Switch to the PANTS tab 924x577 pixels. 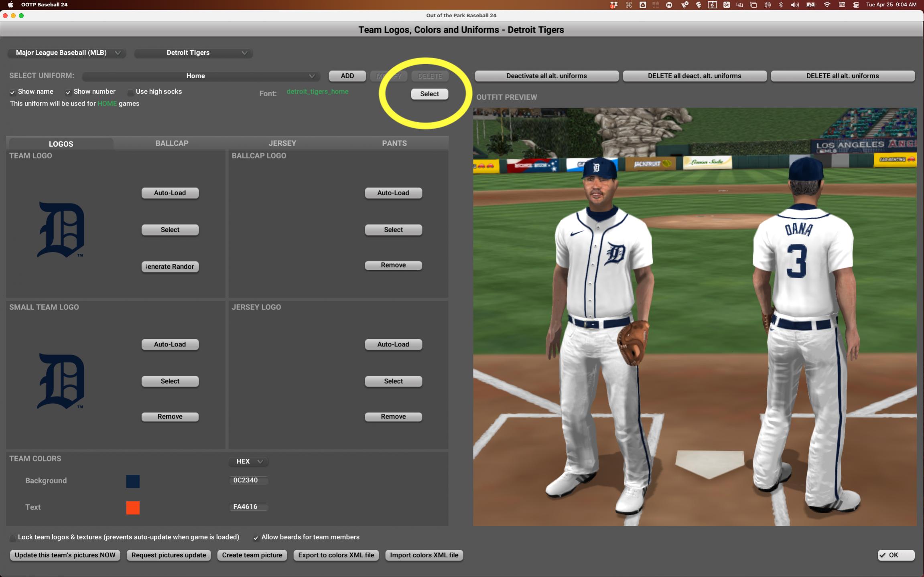(394, 143)
